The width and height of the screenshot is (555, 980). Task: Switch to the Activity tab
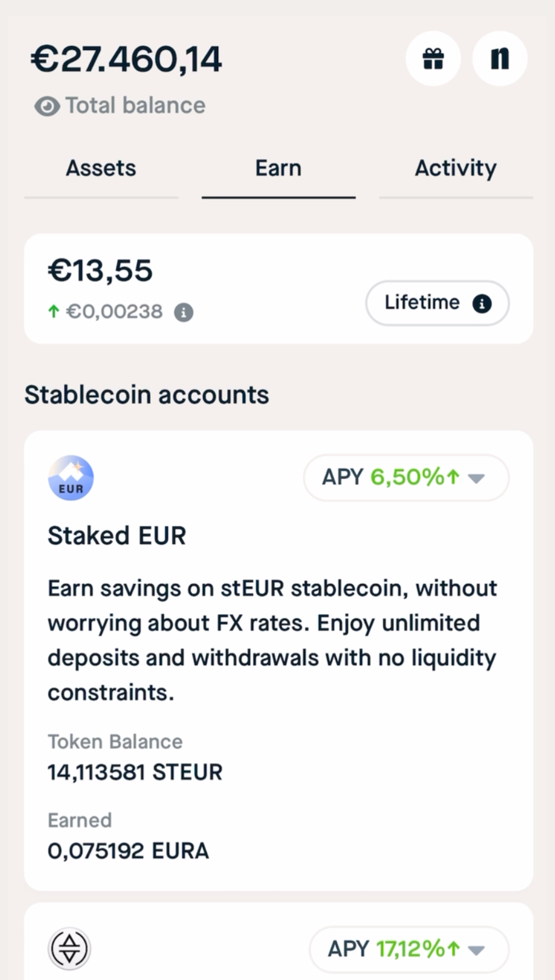[x=455, y=169]
